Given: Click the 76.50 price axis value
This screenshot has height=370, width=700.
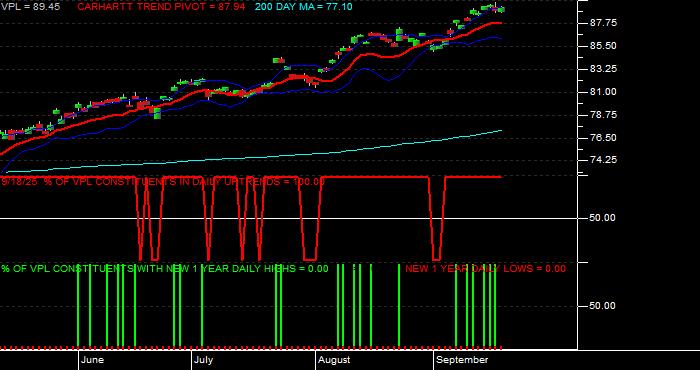Looking at the screenshot, I should point(604,138).
